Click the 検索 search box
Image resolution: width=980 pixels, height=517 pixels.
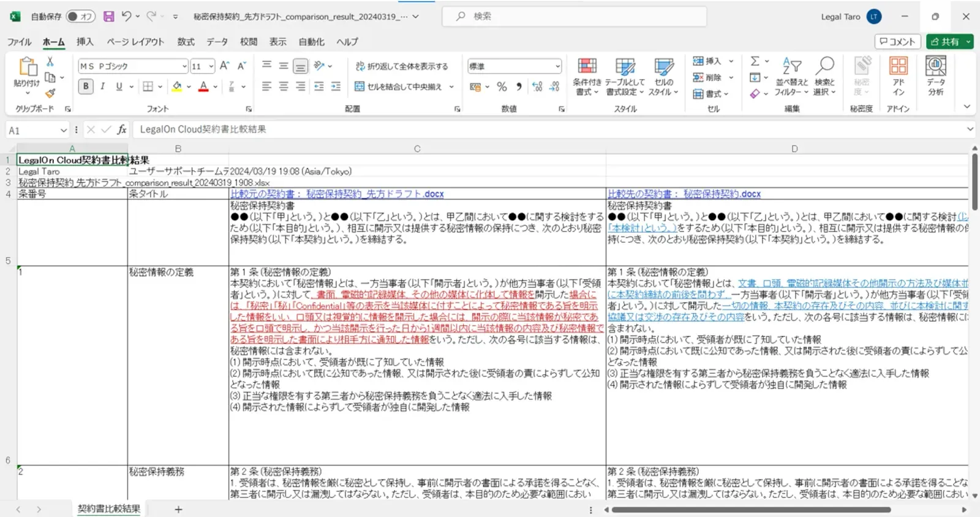(x=575, y=17)
